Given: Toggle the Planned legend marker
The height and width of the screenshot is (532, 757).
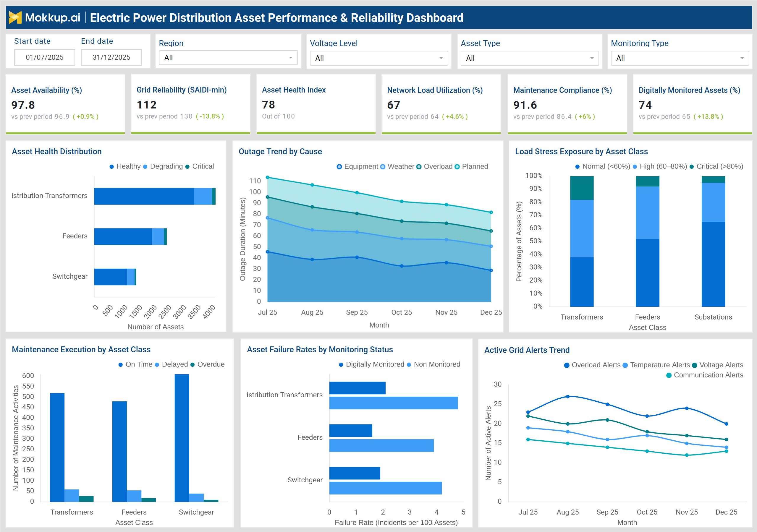Looking at the screenshot, I should pos(457,167).
